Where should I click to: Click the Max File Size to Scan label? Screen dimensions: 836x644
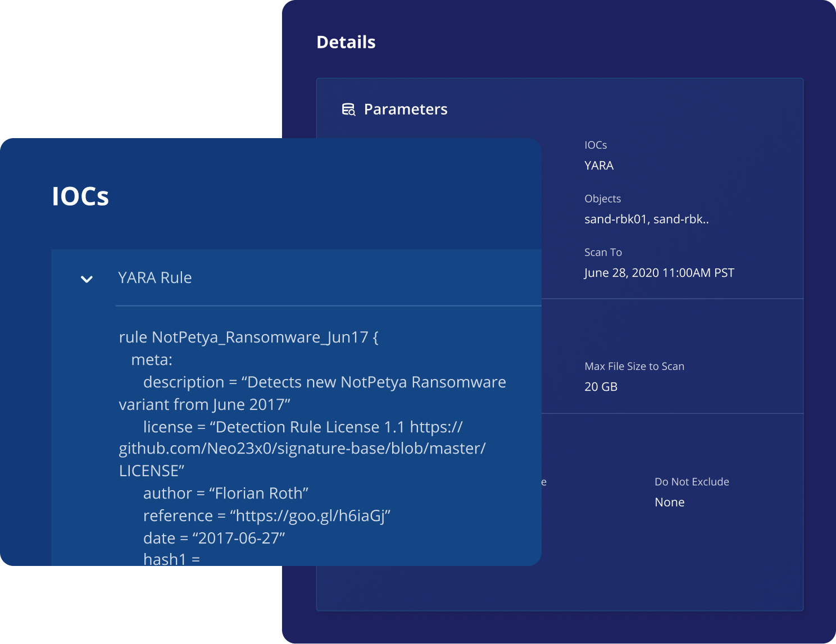(x=634, y=367)
